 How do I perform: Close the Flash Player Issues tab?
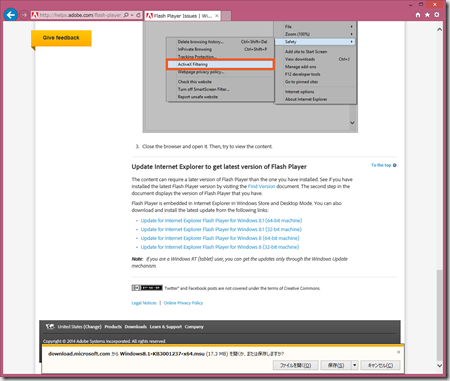(217, 16)
